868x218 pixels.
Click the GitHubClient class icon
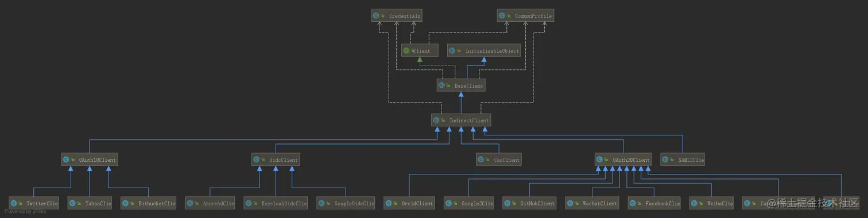coord(507,203)
